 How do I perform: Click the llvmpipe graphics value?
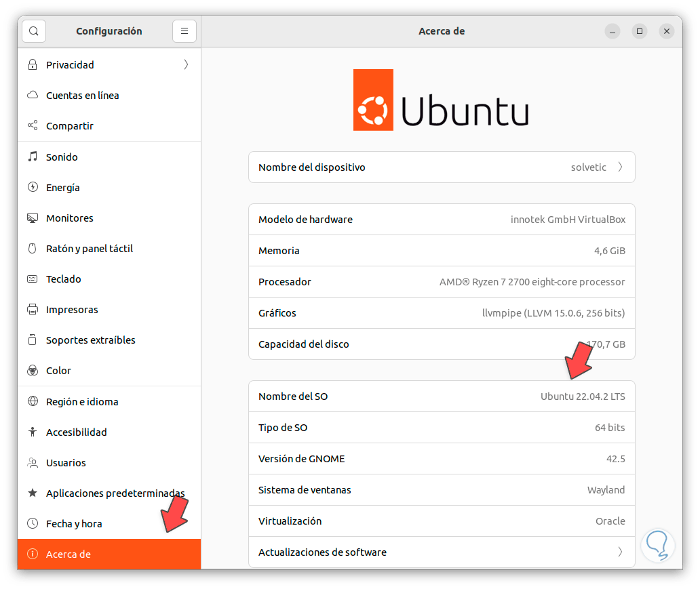click(553, 313)
